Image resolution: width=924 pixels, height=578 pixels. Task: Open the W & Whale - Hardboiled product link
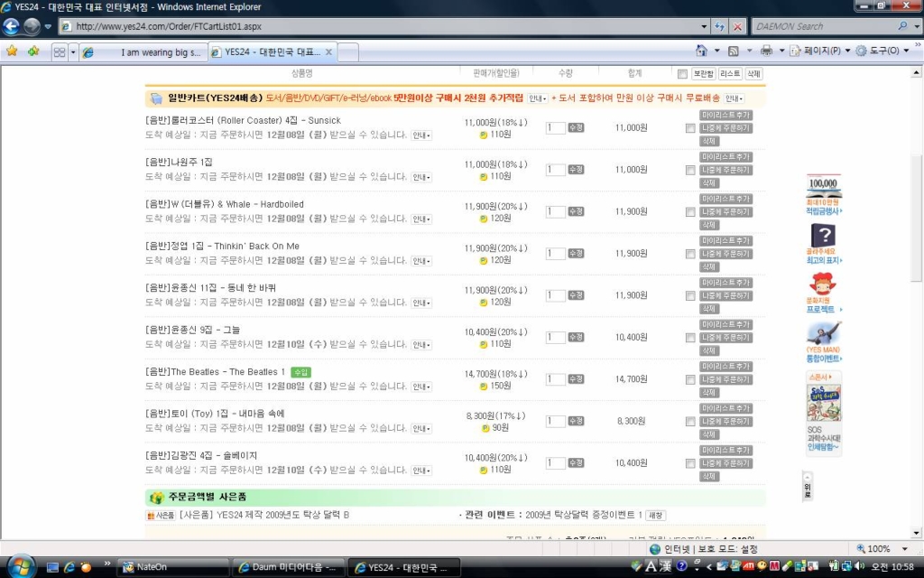click(225, 204)
